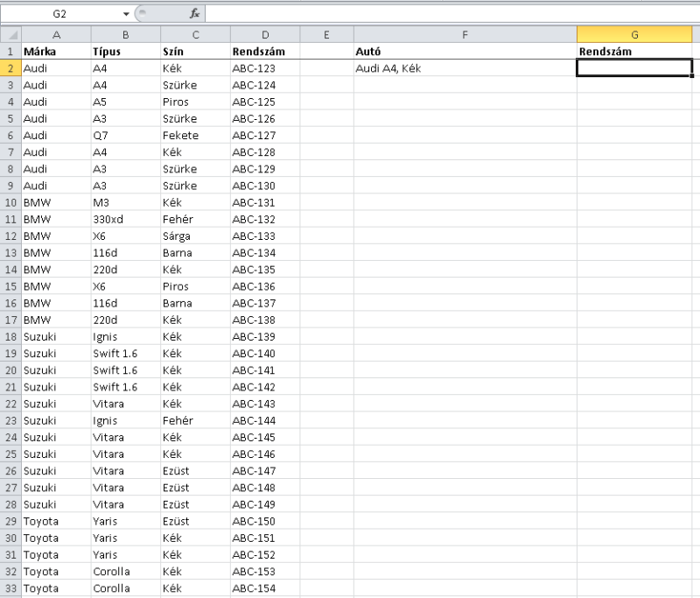
Task: Click into the formula bar input
Action: [x=451, y=14]
